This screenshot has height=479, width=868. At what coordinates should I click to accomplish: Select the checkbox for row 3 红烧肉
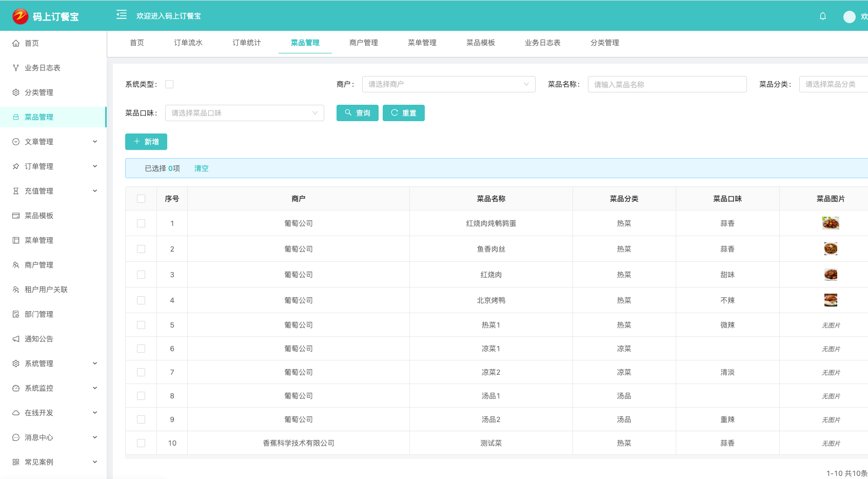pyautogui.click(x=141, y=275)
